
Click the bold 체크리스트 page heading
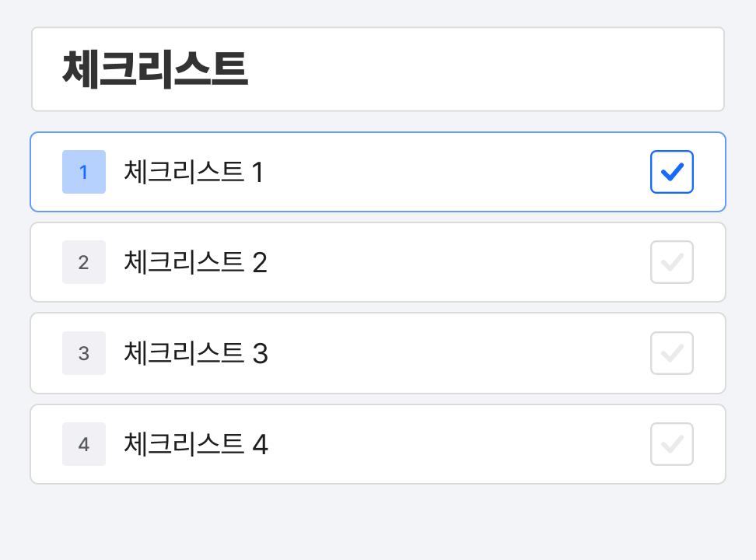click(155, 69)
